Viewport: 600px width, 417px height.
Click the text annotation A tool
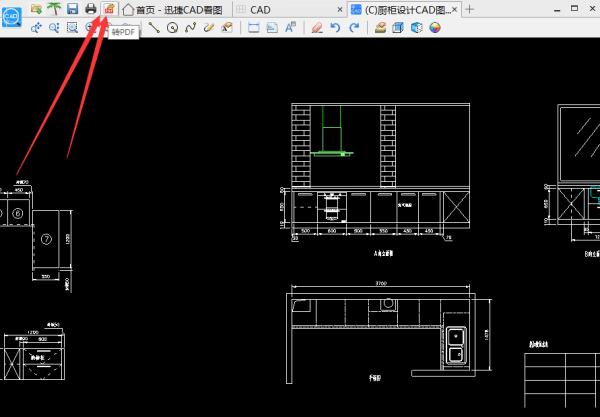click(x=290, y=28)
